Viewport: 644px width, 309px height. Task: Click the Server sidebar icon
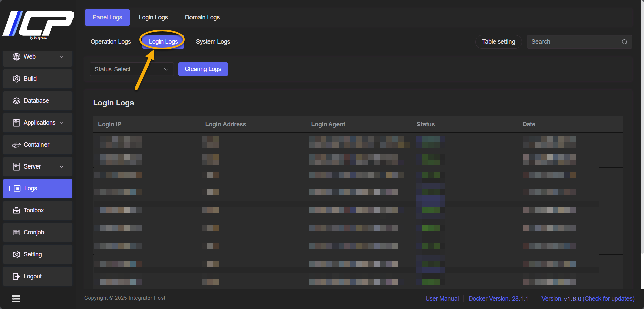click(x=16, y=166)
